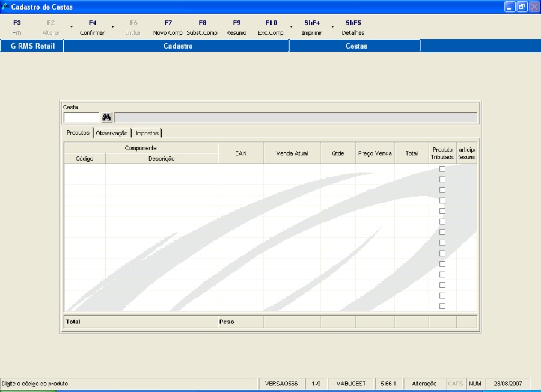
Task: Click VABUCEST in status bar
Action: (351, 384)
